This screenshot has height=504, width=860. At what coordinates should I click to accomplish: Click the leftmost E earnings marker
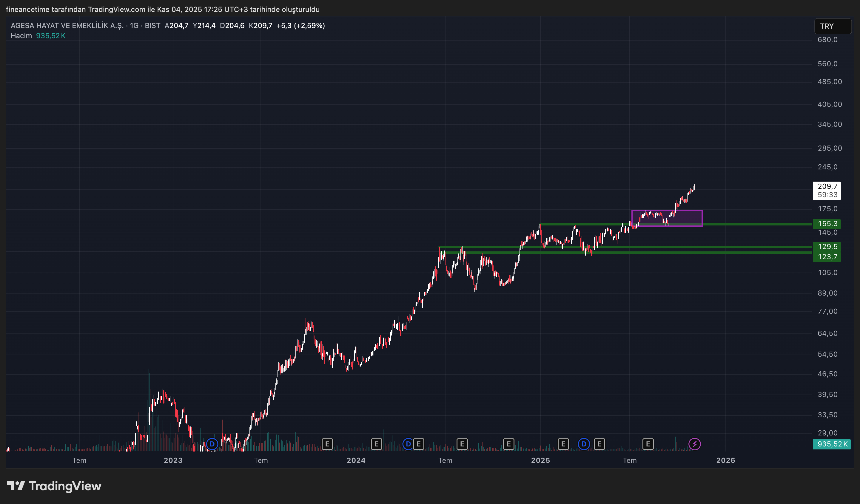coord(327,444)
